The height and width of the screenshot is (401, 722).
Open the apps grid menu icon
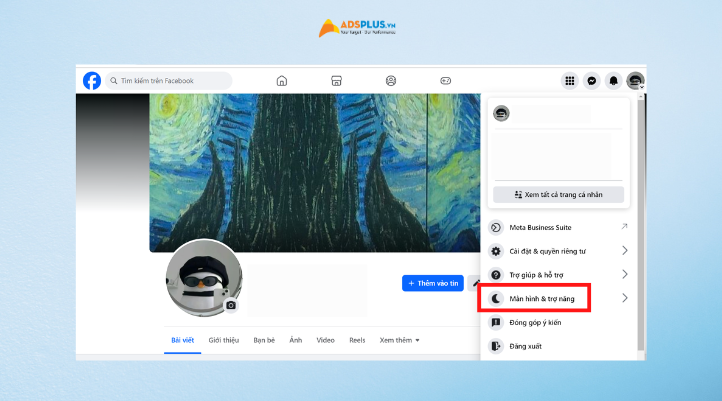[570, 81]
